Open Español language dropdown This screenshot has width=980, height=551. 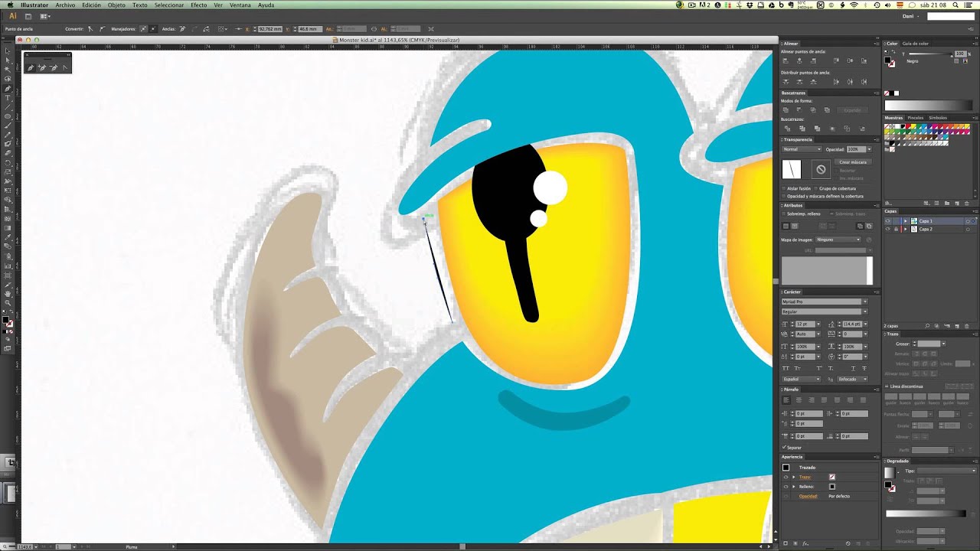pos(802,379)
